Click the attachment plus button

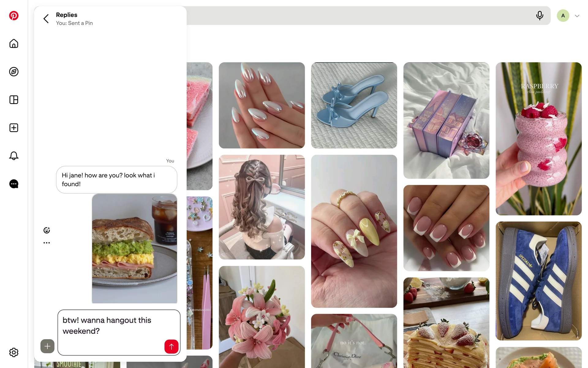[47, 346]
